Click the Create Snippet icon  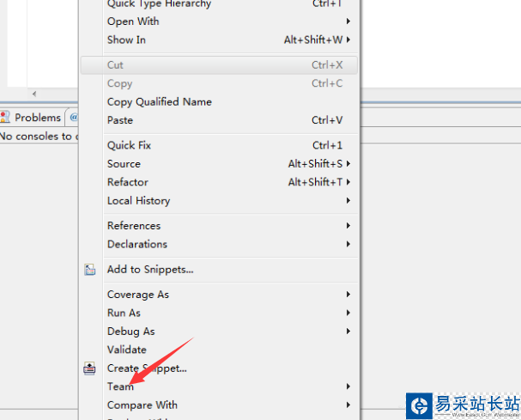tap(90, 368)
